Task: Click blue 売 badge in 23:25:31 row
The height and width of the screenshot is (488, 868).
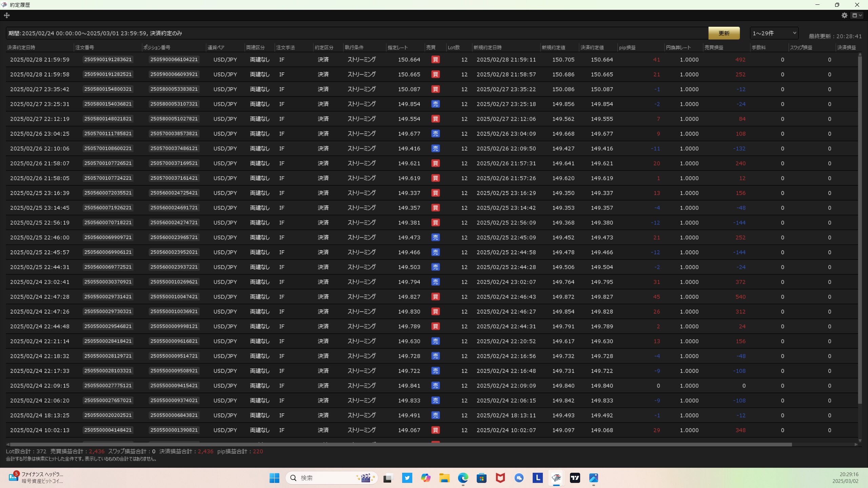Action: click(x=435, y=104)
